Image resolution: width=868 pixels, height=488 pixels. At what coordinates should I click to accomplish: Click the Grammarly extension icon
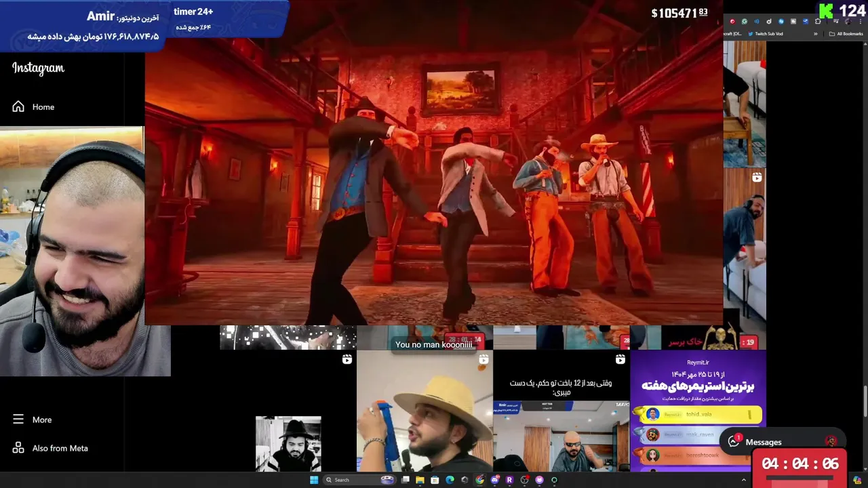(745, 22)
